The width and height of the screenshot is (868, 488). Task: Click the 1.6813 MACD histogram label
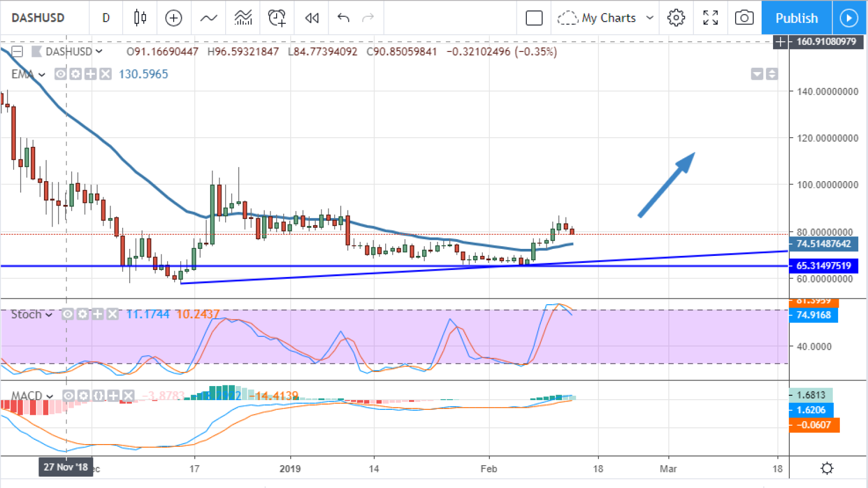(x=810, y=395)
